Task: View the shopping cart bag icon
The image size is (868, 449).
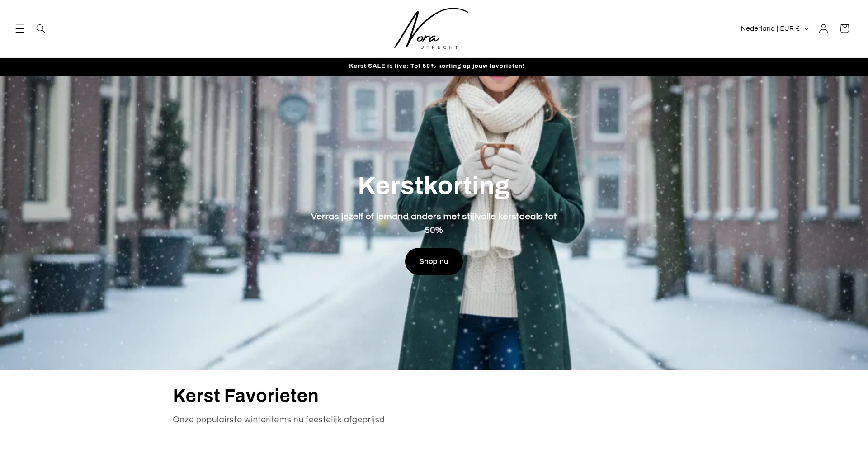Action: pyautogui.click(x=844, y=28)
